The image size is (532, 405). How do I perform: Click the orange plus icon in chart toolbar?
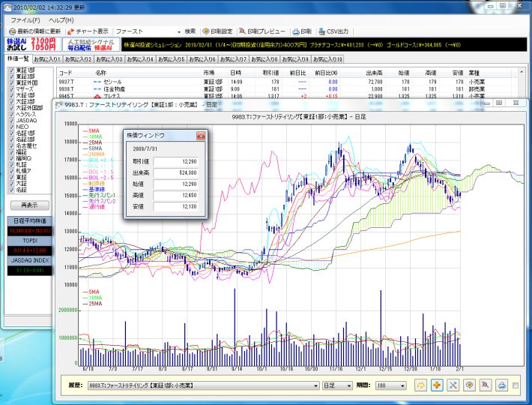coord(438,385)
